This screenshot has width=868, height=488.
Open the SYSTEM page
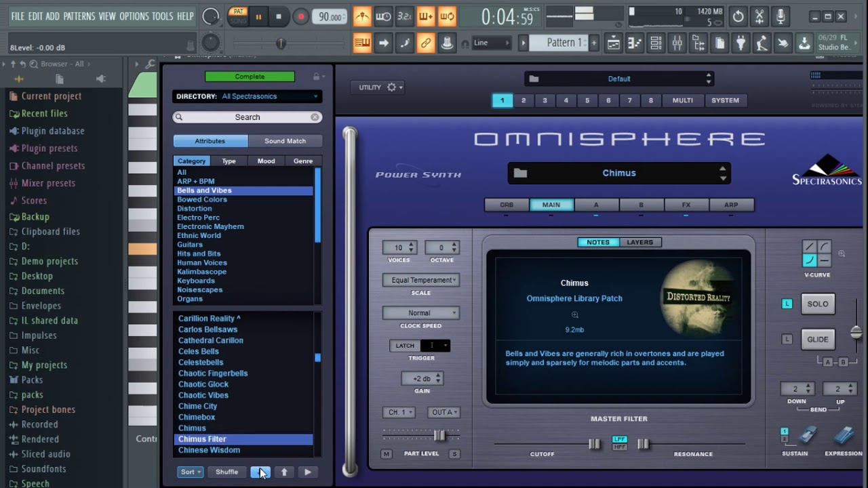[725, 100]
